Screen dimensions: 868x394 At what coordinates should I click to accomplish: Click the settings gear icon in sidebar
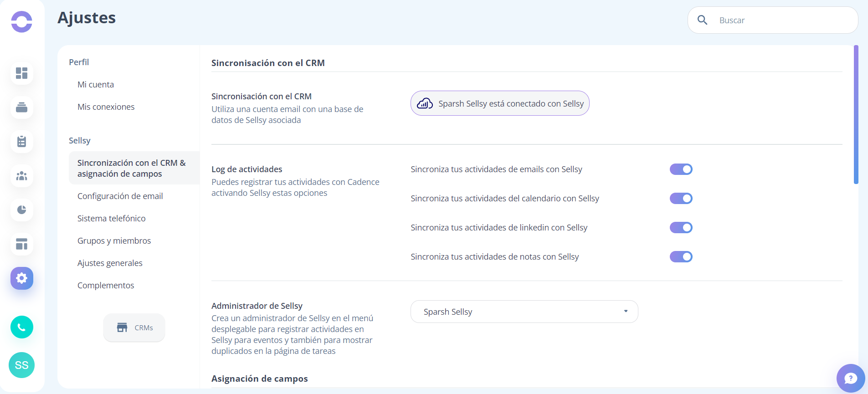pos(21,278)
